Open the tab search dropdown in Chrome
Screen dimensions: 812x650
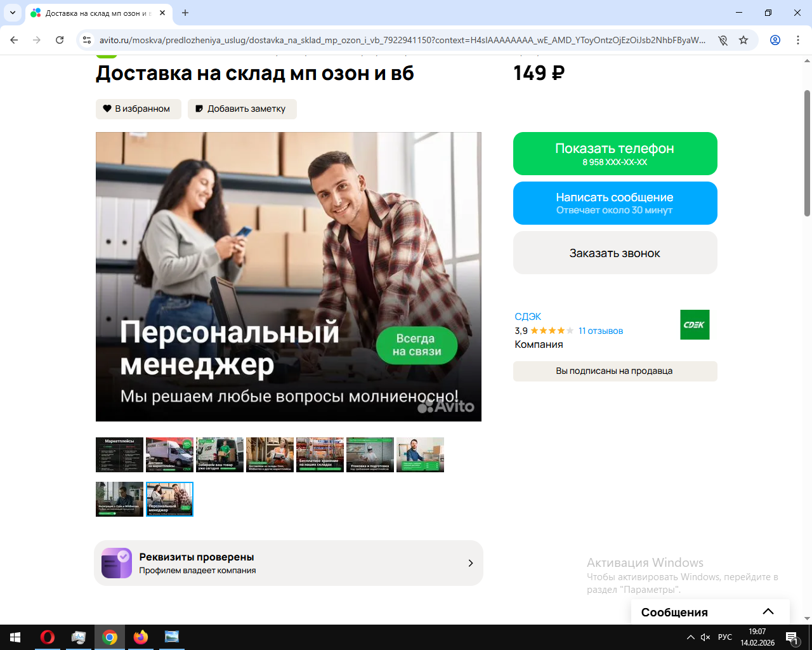pos(13,13)
